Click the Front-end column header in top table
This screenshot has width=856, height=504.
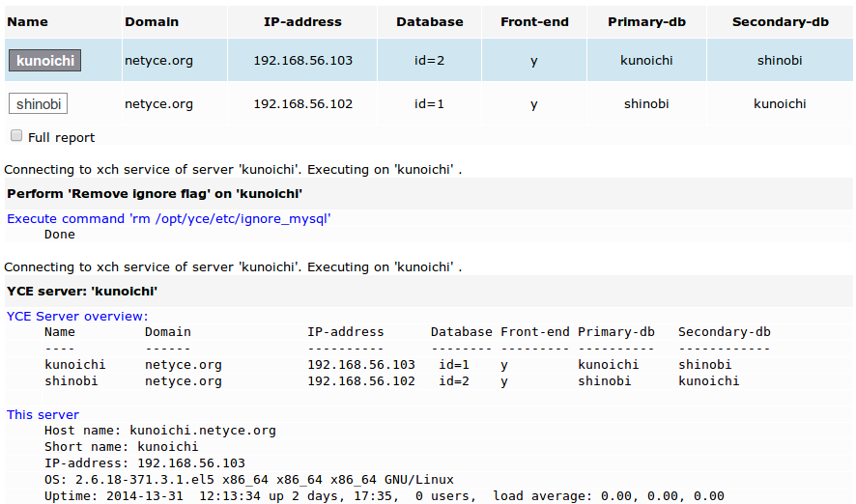[533, 21]
